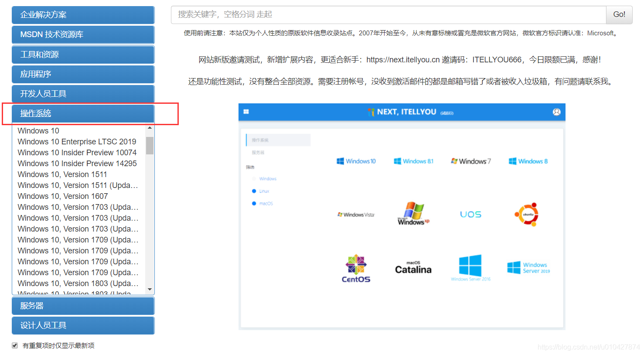The height and width of the screenshot is (355, 644).
Task: Click the 使用前请注意 notice line
Action: (401, 33)
